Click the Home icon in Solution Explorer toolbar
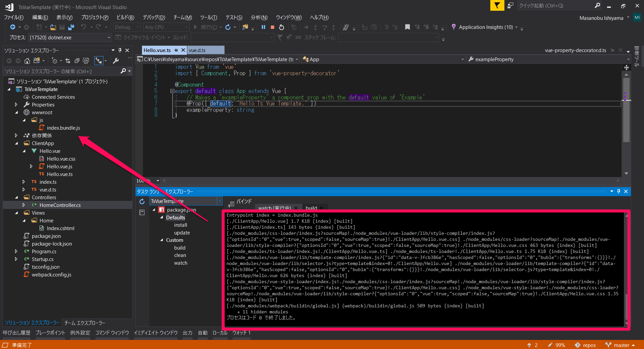Screen dimensions: 644x349 (27, 61)
